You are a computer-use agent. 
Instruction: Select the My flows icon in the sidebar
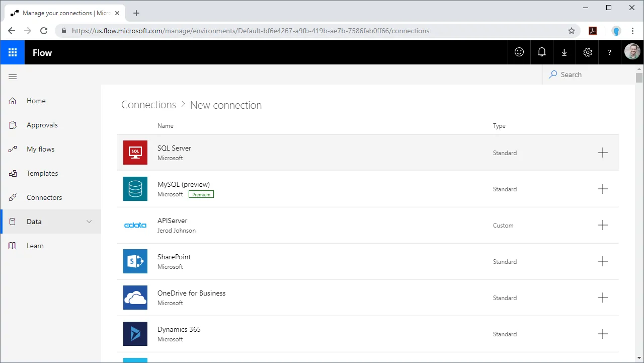click(13, 149)
